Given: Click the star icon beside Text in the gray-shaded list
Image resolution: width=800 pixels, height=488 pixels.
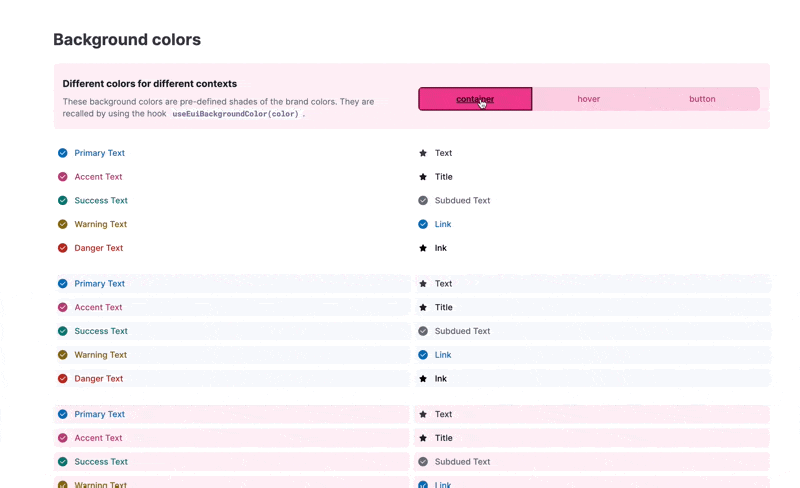Looking at the screenshot, I should (x=423, y=284).
